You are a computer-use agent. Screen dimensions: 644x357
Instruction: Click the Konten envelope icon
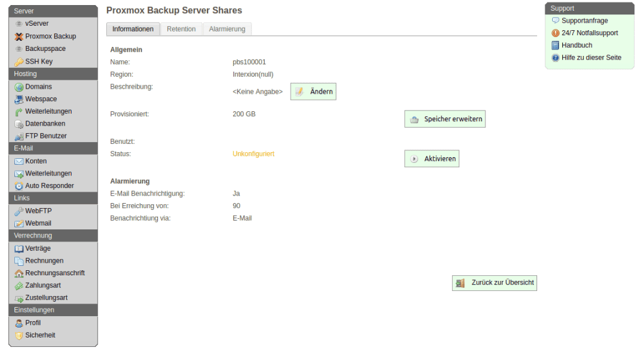tap(19, 162)
